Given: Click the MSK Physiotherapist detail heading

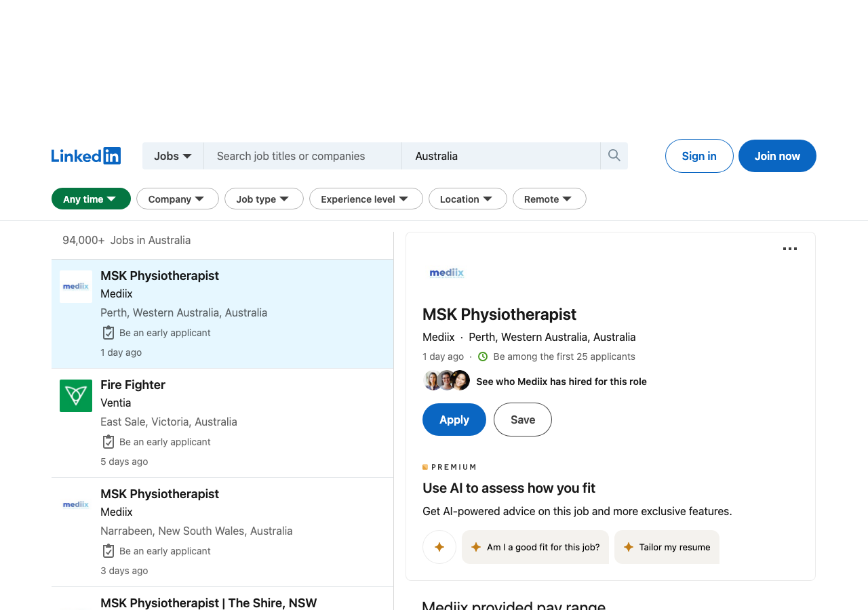Looking at the screenshot, I should pos(499,314).
